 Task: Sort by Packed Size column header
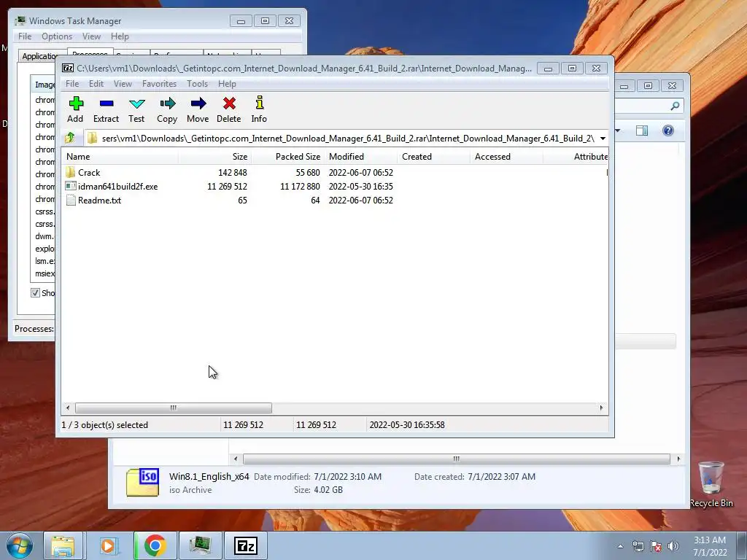[287, 156]
